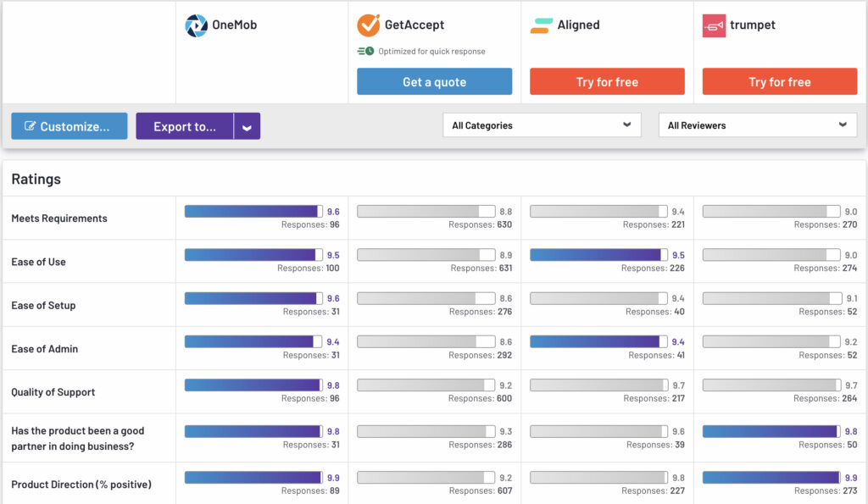Select the OneMob product name
868x504 pixels.
coord(234,25)
